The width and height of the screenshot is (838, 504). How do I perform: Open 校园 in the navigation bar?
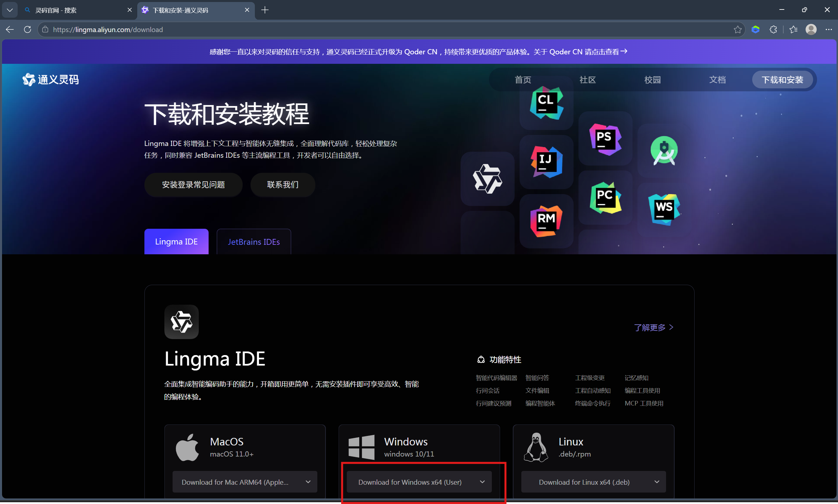652,80
